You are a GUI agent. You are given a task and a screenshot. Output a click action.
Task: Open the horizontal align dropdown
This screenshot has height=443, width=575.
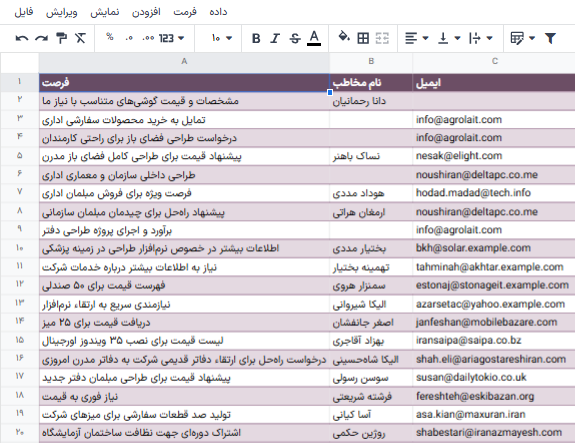tap(417, 38)
